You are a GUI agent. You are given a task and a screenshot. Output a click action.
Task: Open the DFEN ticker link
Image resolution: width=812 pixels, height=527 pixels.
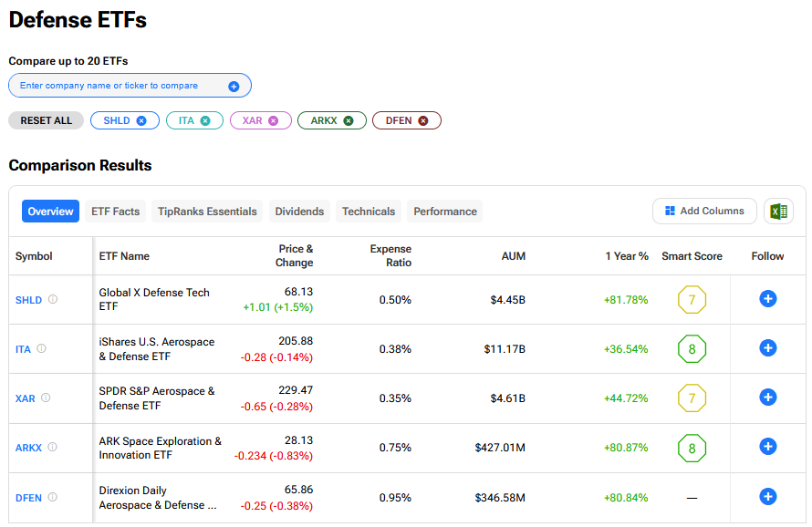[28, 498]
